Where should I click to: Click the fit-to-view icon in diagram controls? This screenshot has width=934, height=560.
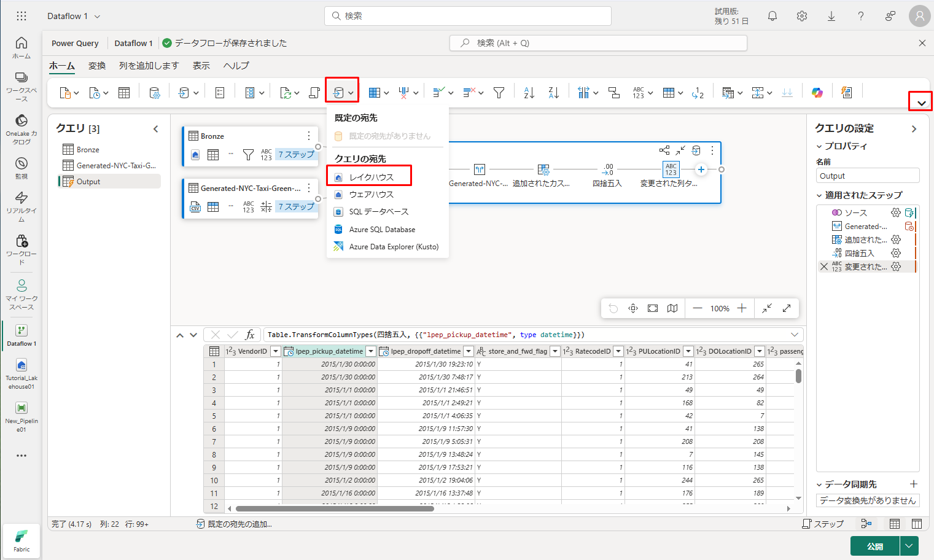click(653, 308)
